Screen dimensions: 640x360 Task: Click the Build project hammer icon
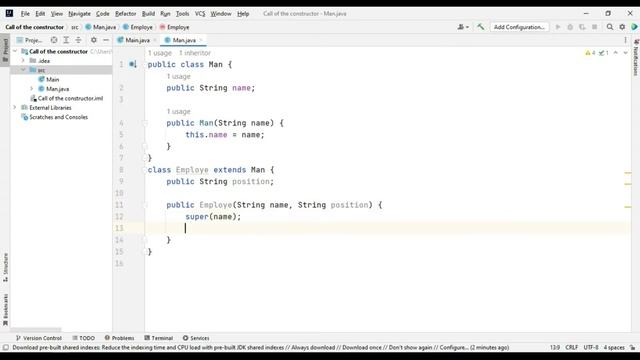click(480, 27)
